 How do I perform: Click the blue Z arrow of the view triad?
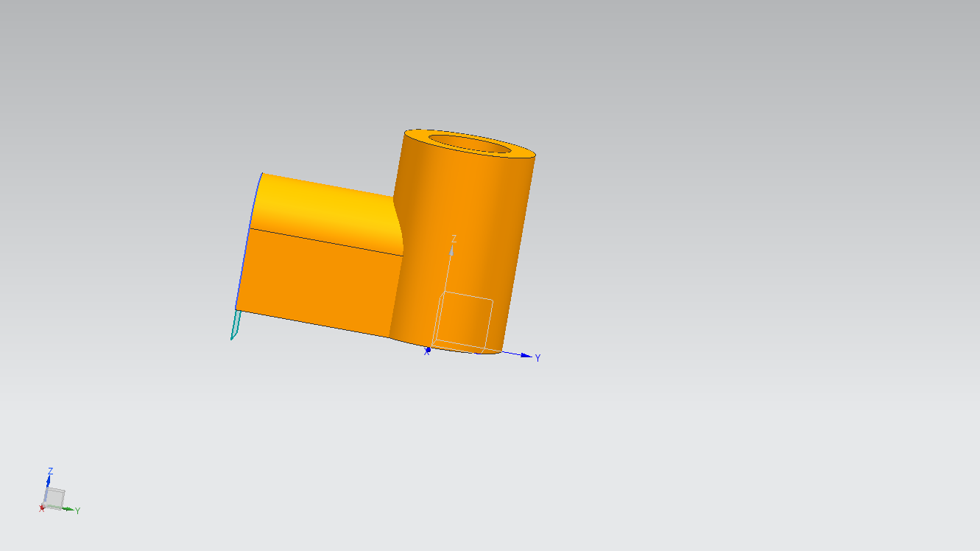tap(49, 480)
